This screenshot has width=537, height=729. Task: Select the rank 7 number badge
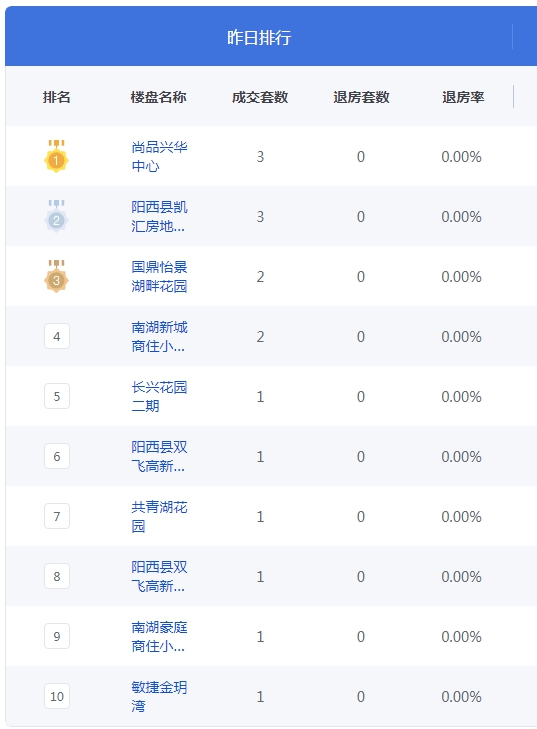[57, 516]
